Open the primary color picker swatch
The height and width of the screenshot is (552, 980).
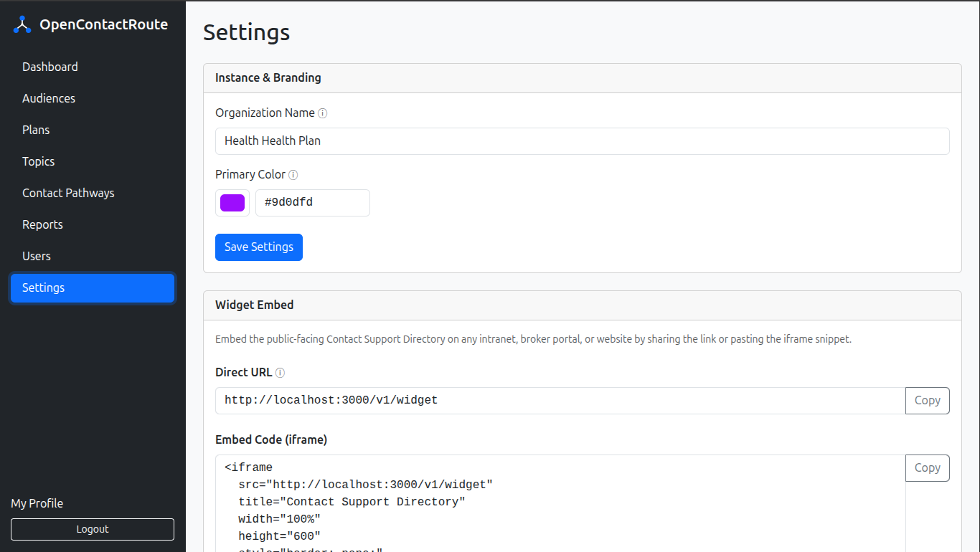[232, 203]
